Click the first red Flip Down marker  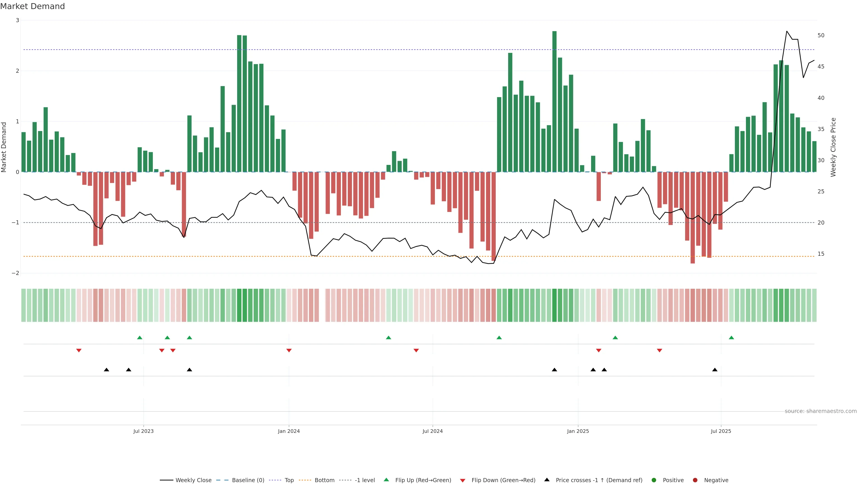(x=79, y=351)
